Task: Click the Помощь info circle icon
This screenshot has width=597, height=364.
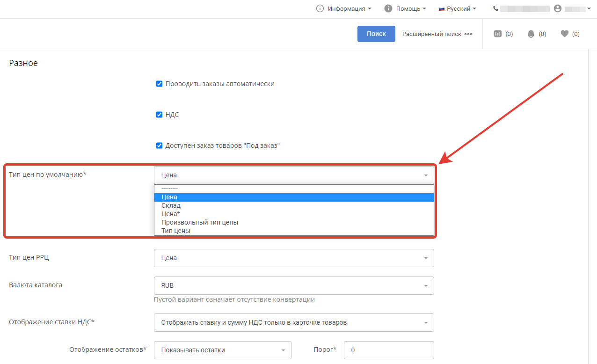Action: (388, 8)
